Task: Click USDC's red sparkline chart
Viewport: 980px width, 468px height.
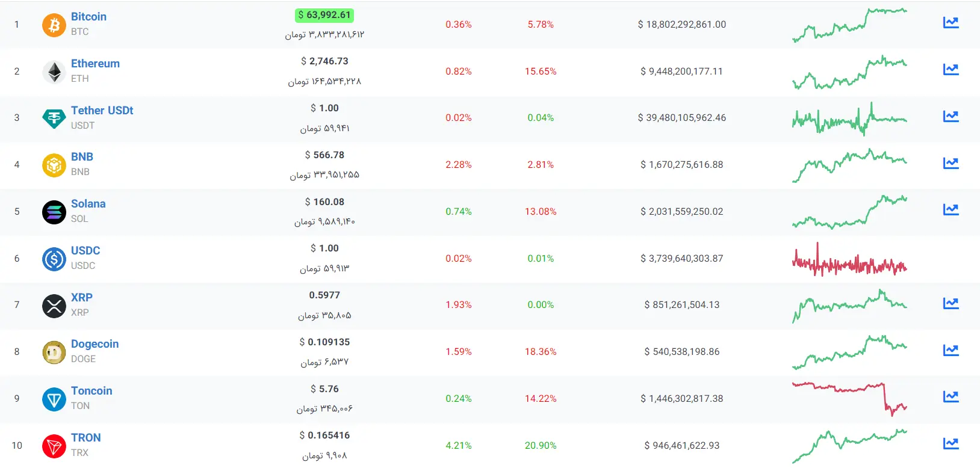Action: pyautogui.click(x=849, y=260)
